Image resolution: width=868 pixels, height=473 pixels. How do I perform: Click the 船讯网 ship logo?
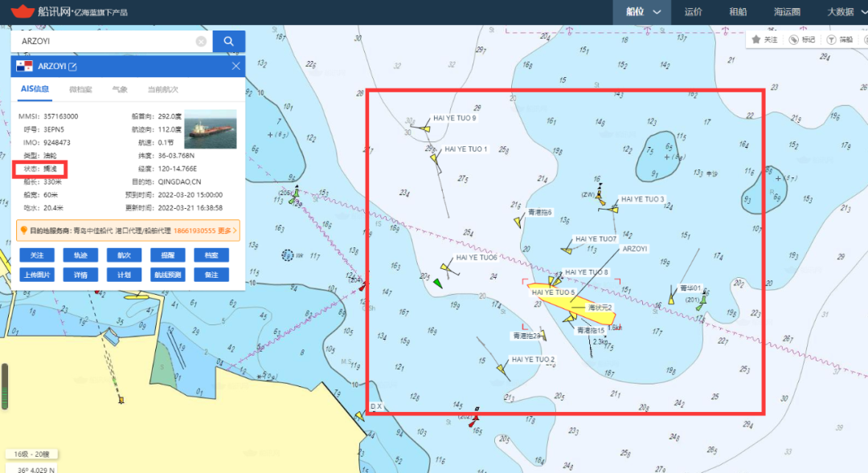23,11
